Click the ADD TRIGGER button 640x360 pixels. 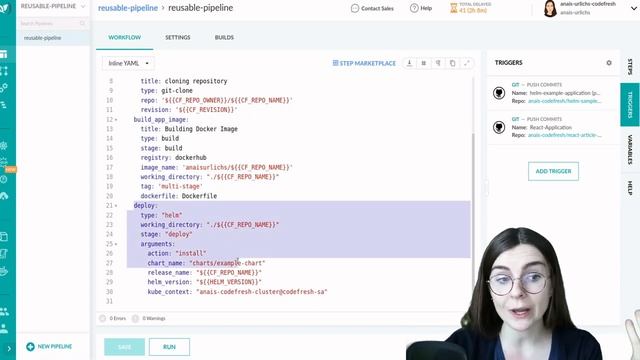tap(553, 171)
